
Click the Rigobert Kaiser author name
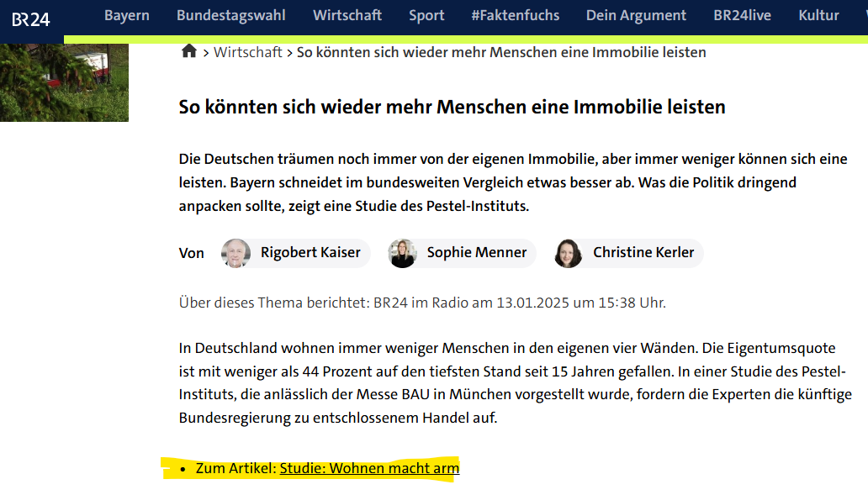pos(310,252)
